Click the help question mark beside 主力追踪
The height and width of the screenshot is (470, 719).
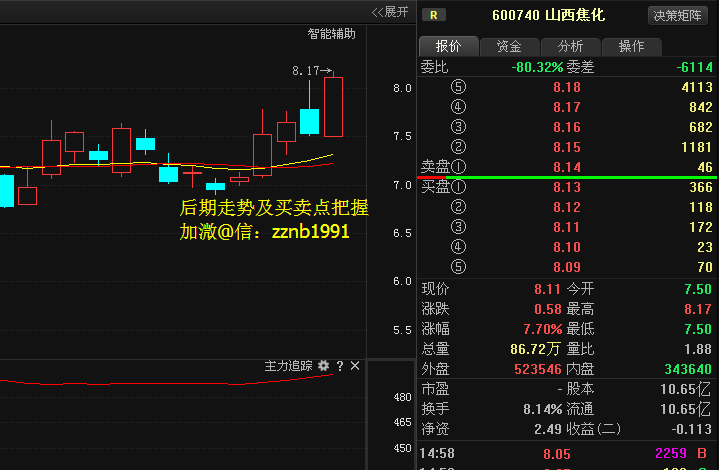(340, 366)
